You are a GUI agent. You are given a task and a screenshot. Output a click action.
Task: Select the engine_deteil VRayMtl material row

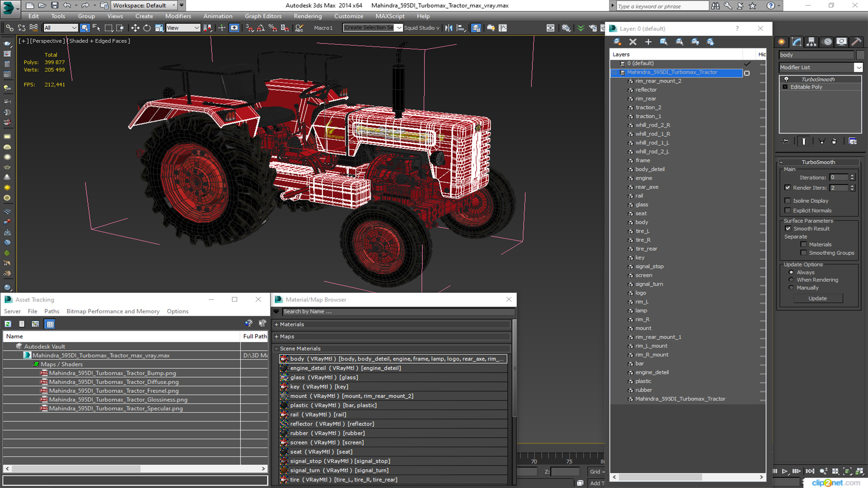tap(393, 368)
